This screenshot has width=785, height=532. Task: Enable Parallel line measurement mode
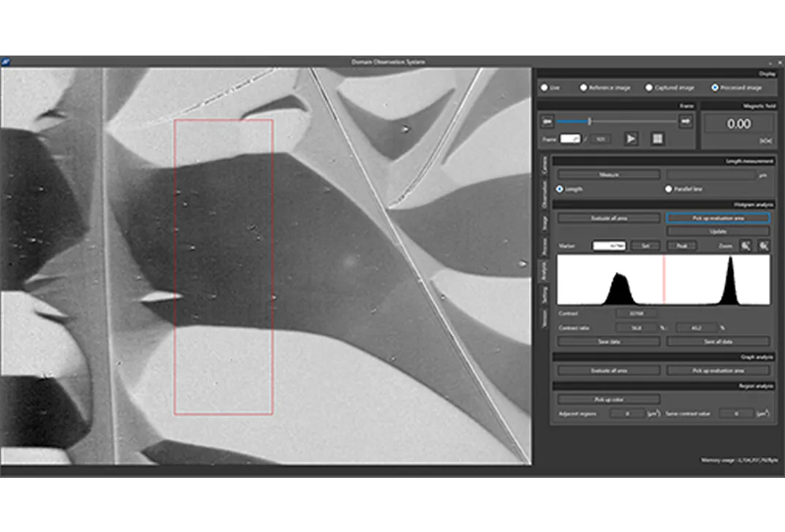pos(668,189)
